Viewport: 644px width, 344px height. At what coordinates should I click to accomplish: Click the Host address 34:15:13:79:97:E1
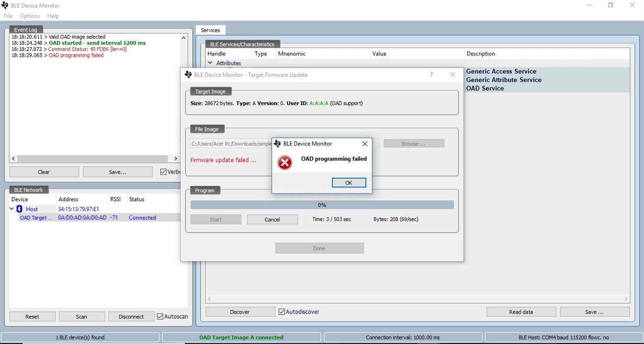pyautogui.click(x=78, y=209)
